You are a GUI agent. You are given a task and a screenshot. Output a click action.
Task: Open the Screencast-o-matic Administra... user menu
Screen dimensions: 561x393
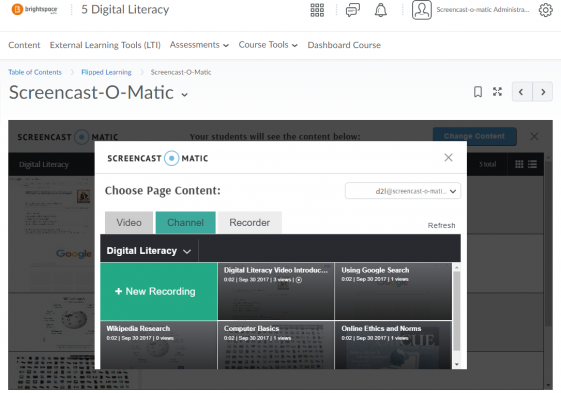pos(483,10)
